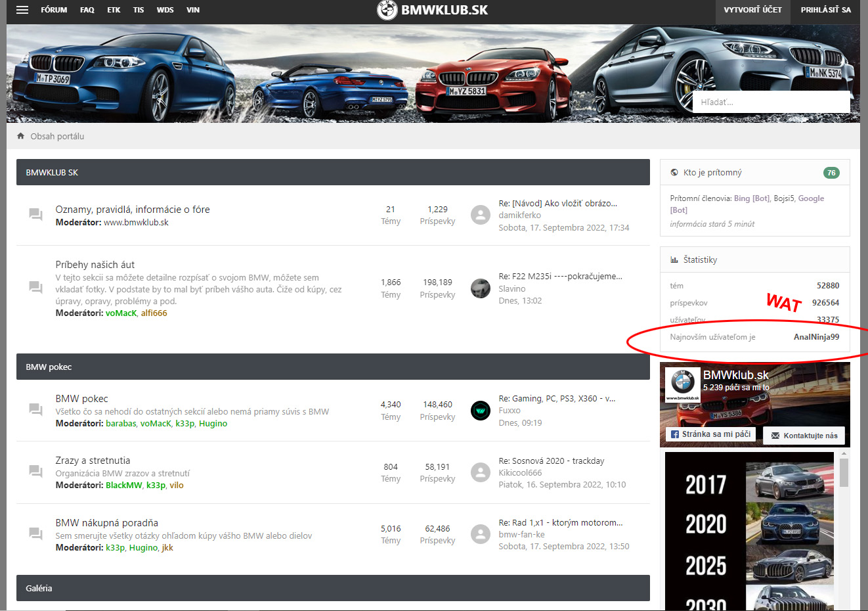Select the VIN menu item

tap(193, 10)
